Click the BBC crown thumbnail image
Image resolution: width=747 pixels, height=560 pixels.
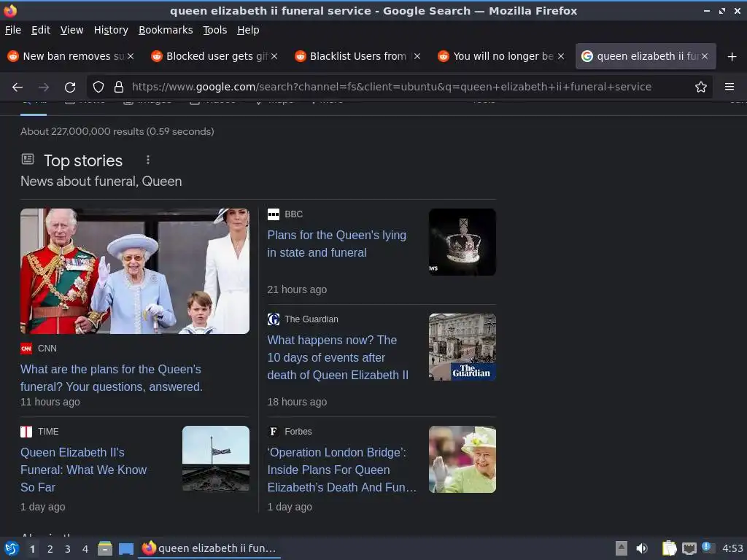tap(462, 242)
